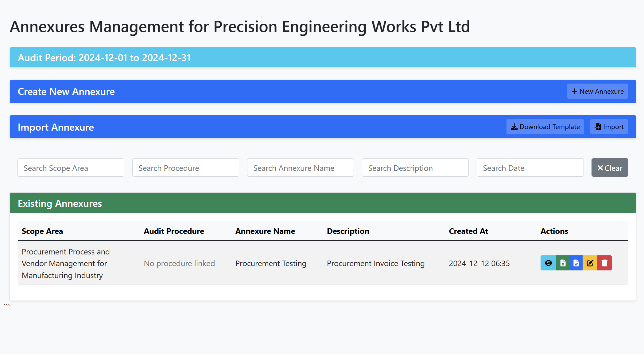The height and width of the screenshot is (354, 644).
Task: Focus the Search Annexure Name field
Action: [301, 168]
